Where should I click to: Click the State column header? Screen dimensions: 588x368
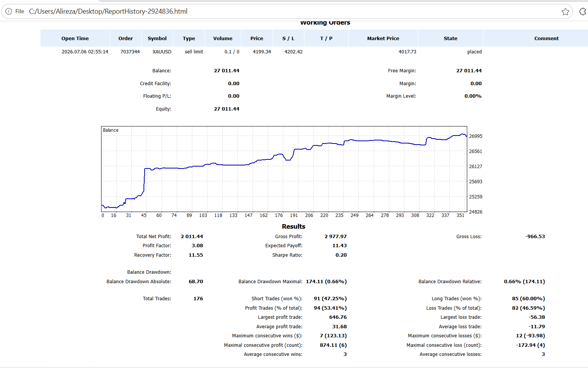[451, 38]
